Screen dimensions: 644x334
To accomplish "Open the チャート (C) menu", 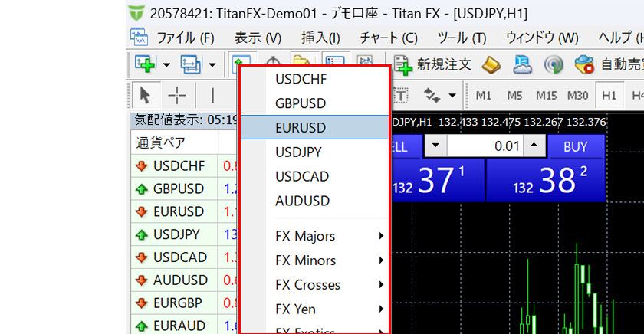I will (x=389, y=38).
